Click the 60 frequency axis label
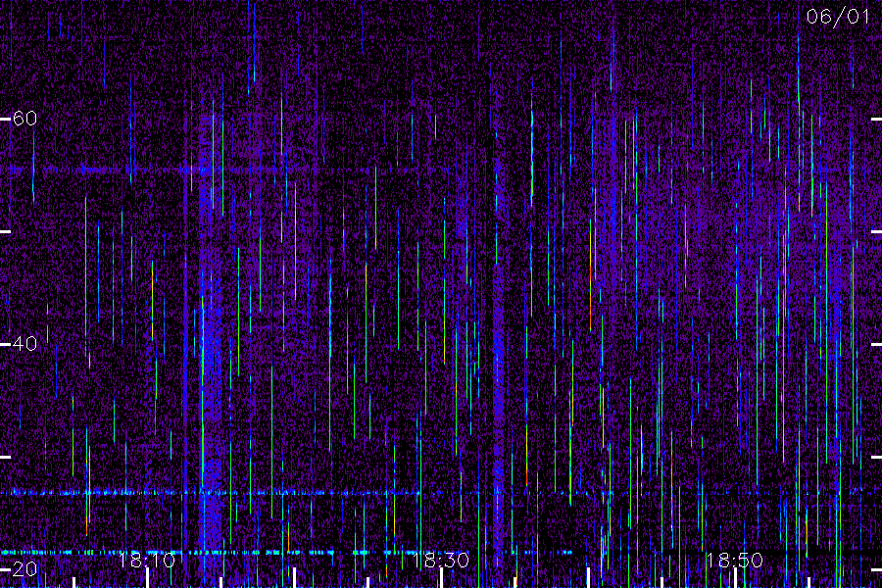The image size is (882, 588). (x=24, y=119)
